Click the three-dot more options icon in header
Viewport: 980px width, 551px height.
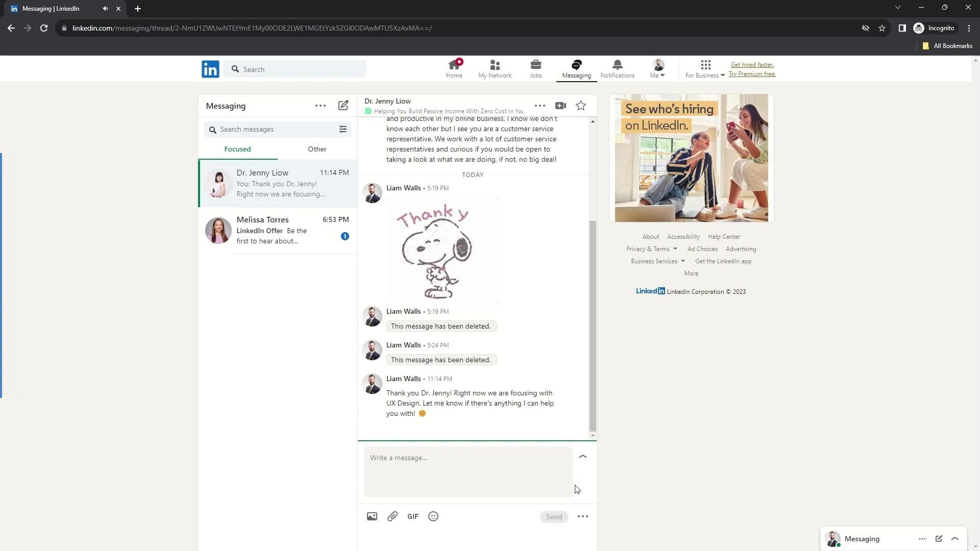pos(540,106)
